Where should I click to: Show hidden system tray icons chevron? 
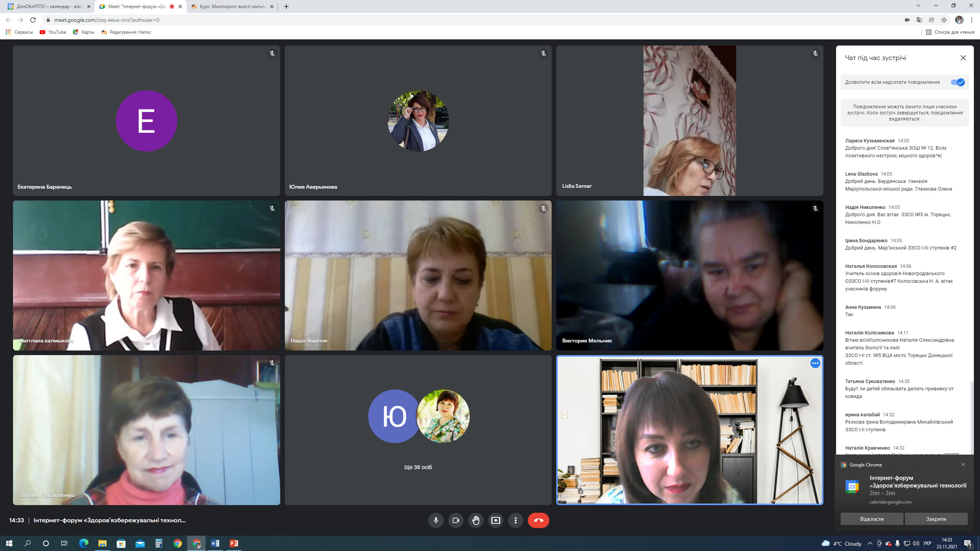click(870, 543)
